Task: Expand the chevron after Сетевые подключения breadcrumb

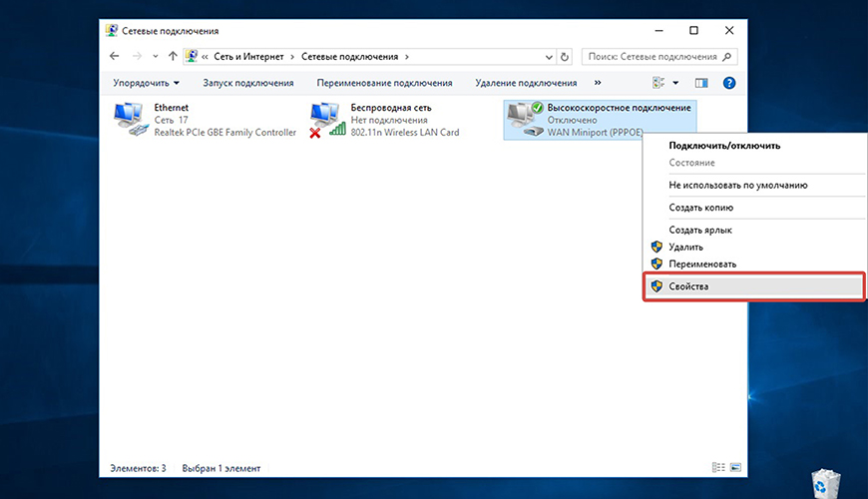Action: (x=407, y=57)
